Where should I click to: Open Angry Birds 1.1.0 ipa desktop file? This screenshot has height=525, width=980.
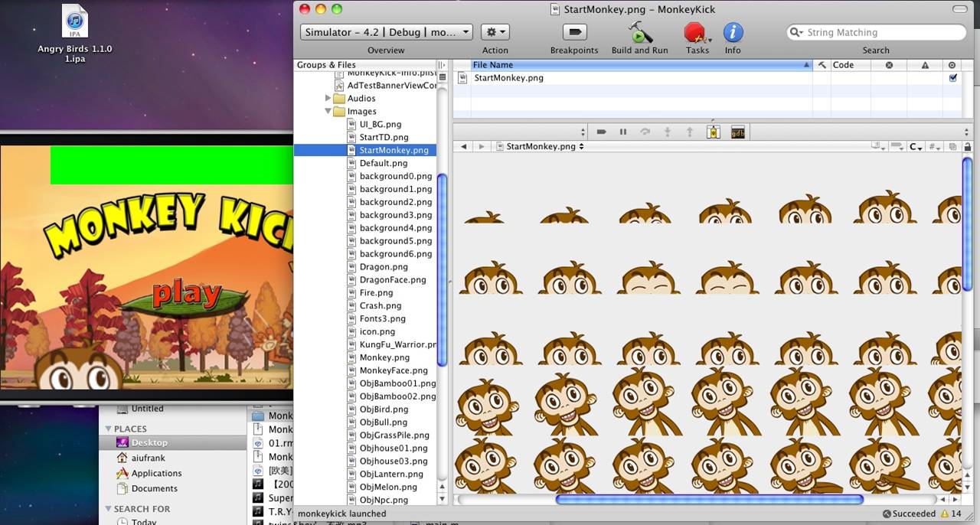click(74, 34)
